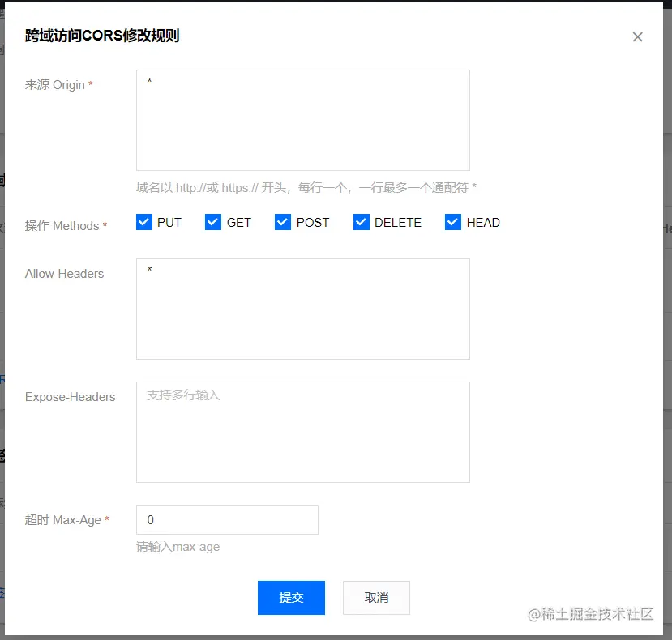Select the Expose-Headers label text
The image size is (672, 640).
(x=70, y=397)
